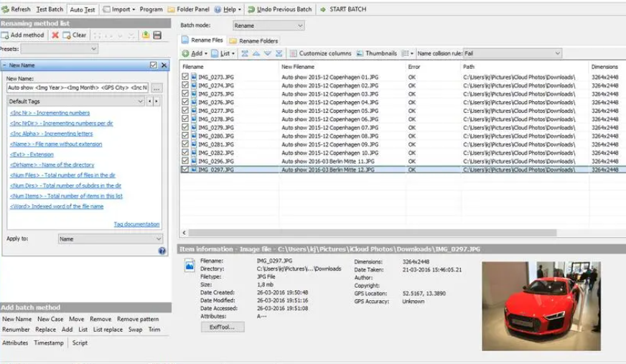Click the Undo Previous Batch icon
The height and width of the screenshot is (364, 626).
coord(251,9)
